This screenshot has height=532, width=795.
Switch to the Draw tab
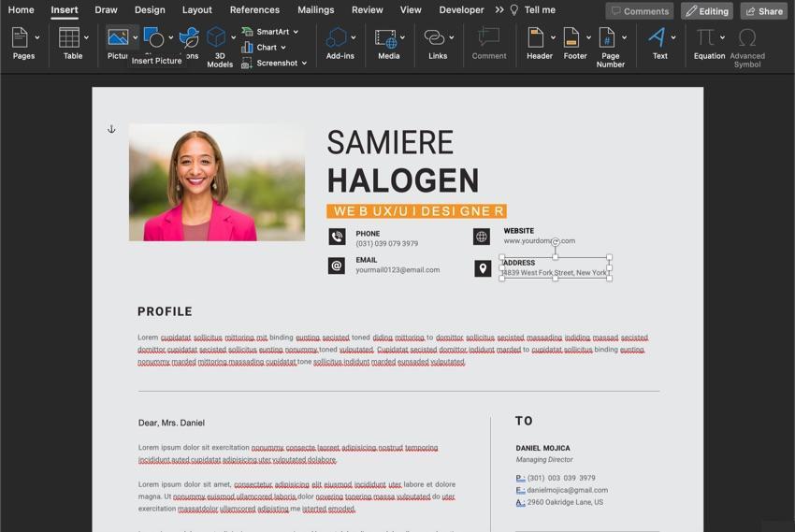click(106, 9)
